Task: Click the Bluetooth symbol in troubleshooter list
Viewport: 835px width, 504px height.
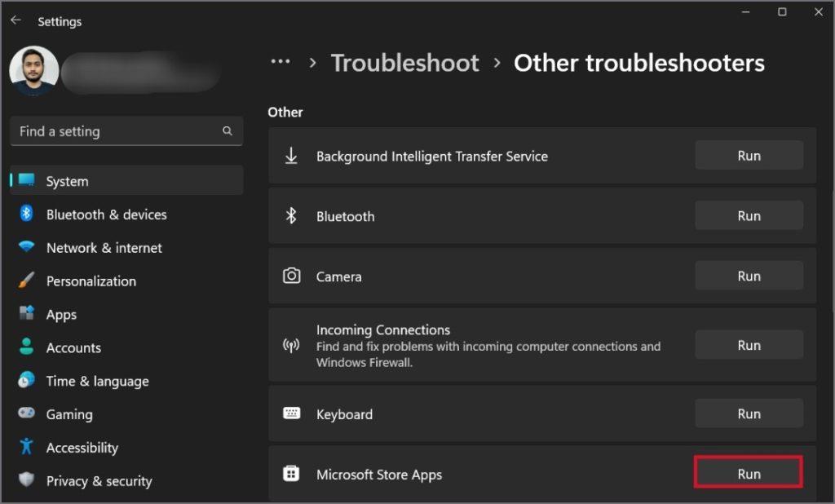Action: point(291,216)
